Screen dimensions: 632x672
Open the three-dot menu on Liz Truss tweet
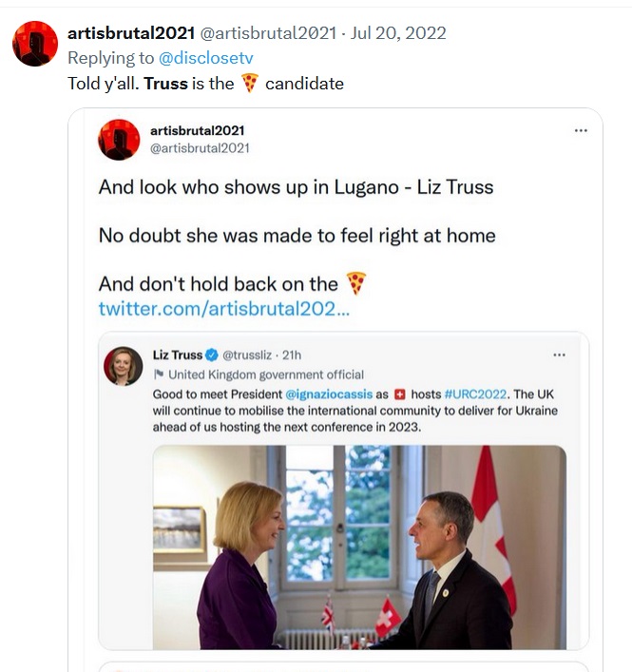pyautogui.click(x=559, y=355)
